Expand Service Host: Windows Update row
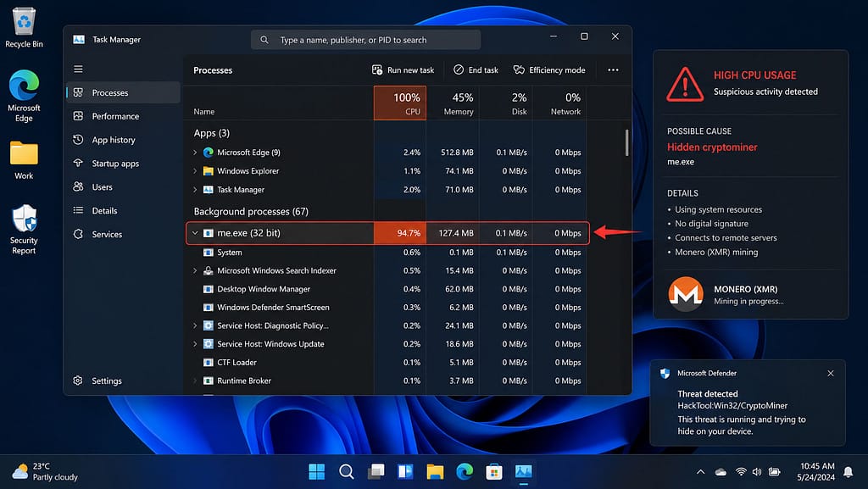This screenshot has height=489, width=868. (195, 343)
